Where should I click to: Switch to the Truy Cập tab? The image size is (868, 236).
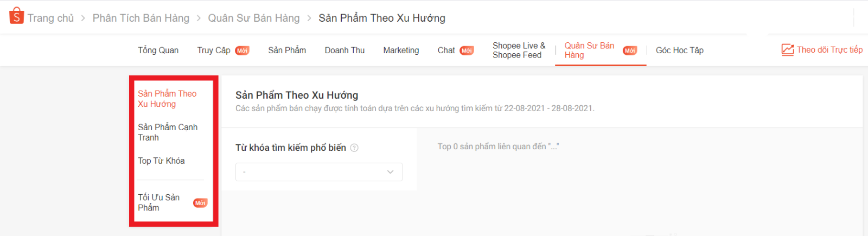point(214,50)
